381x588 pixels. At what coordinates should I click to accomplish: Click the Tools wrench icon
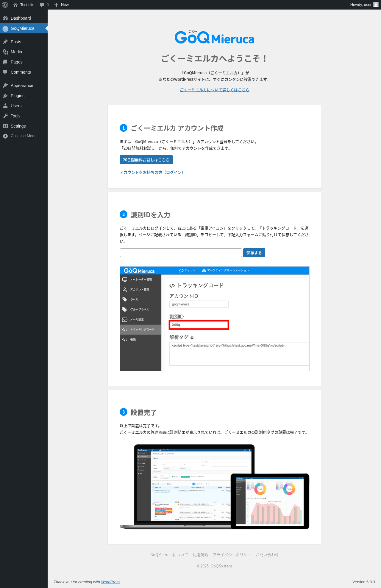5,116
